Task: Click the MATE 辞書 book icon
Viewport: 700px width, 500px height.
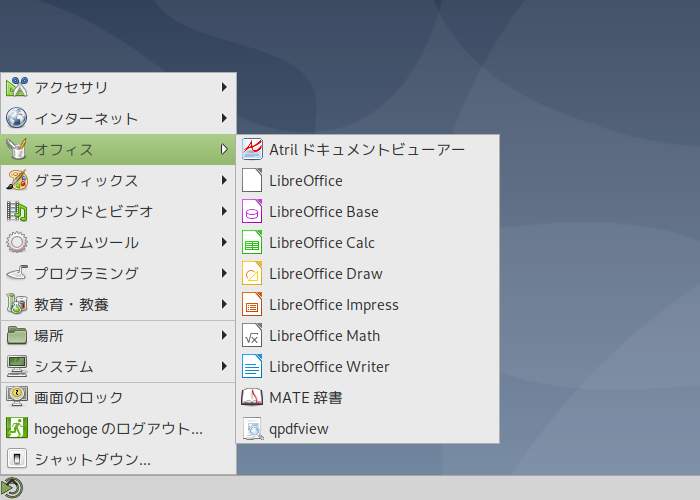Action: pos(252,397)
